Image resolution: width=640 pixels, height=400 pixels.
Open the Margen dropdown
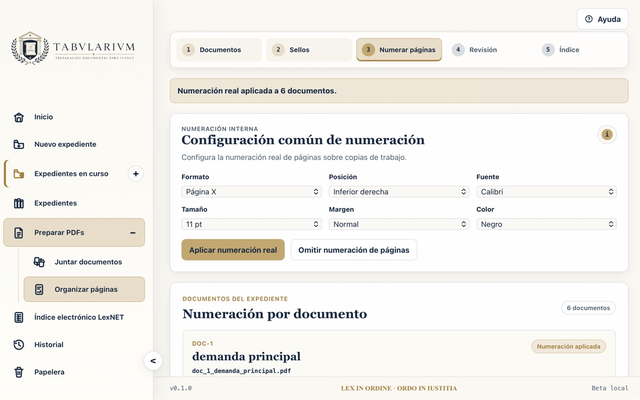[x=399, y=224]
